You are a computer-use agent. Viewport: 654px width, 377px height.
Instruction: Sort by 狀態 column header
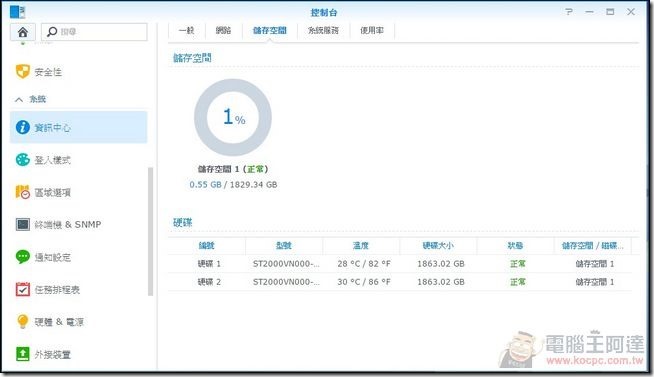pos(515,246)
